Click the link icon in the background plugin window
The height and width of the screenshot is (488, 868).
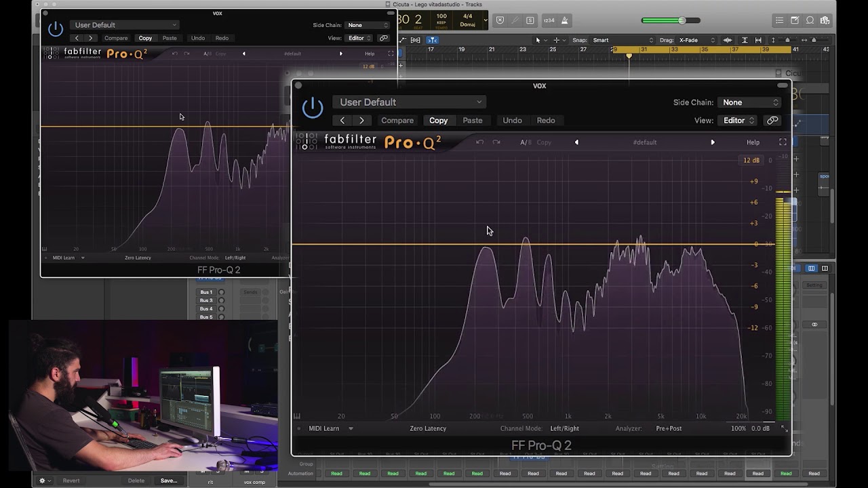[384, 38]
